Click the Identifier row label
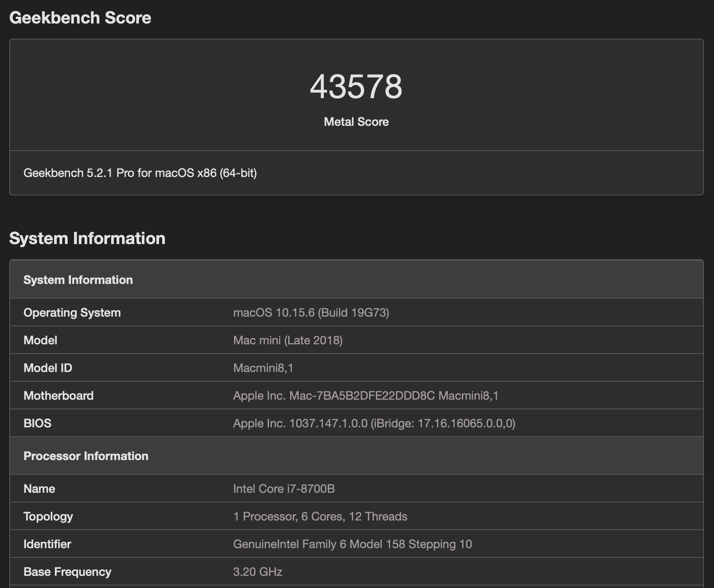The height and width of the screenshot is (588, 714). pyautogui.click(x=47, y=544)
